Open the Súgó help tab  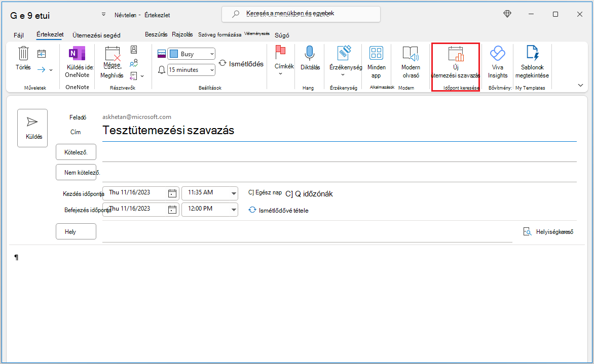tap(282, 35)
